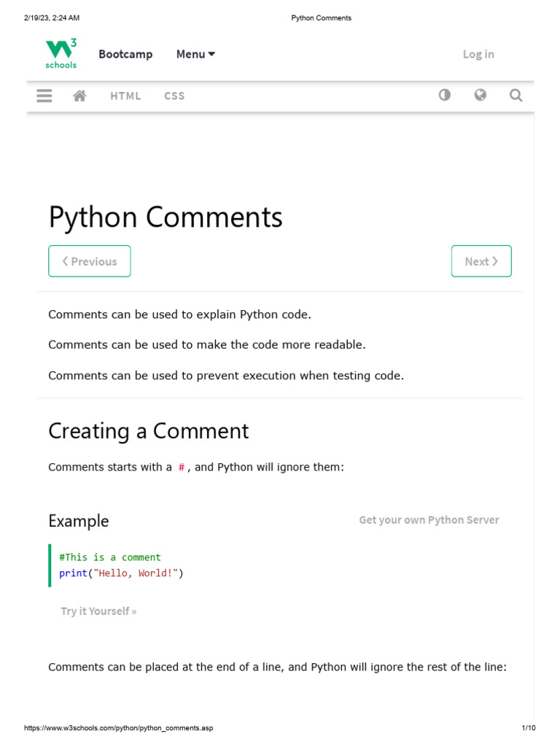Viewport: 560px width, 747px height.
Task: Switch to the CSS tutorial tab
Action: pos(174,96)
